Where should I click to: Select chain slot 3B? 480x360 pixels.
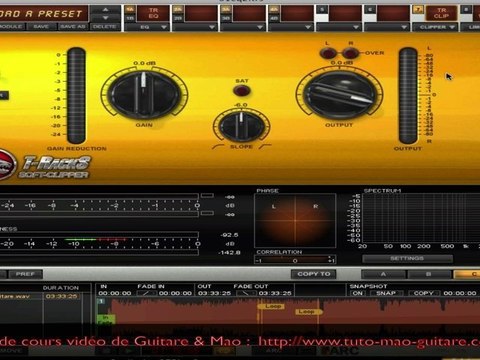click(226, 18)
